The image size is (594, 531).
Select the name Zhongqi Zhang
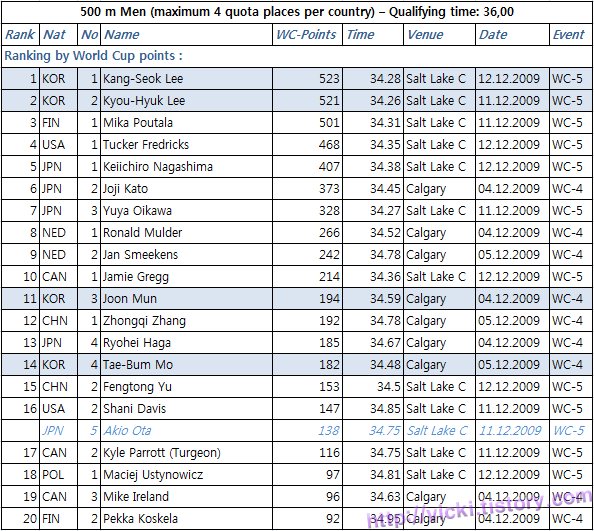pyautogui.click(x=145, y=320)
